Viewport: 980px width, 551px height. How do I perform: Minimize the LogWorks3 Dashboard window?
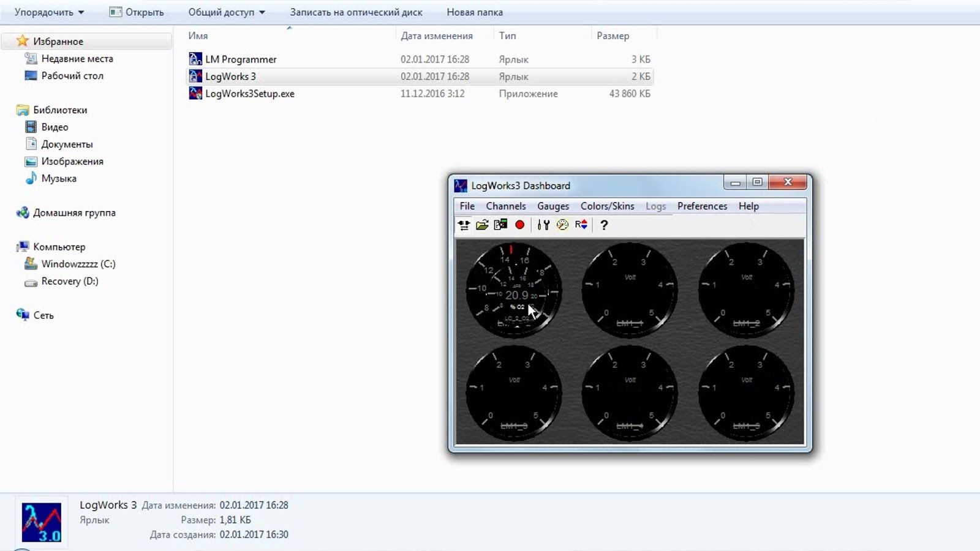point(735,182)
